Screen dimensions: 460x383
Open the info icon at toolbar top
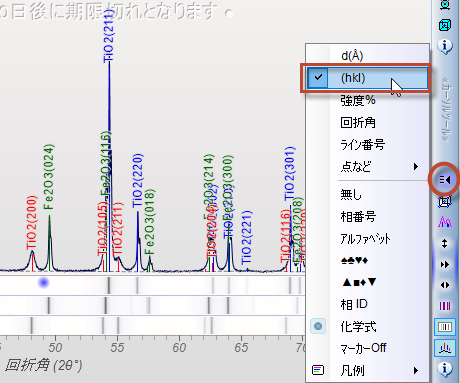point(445,45)
